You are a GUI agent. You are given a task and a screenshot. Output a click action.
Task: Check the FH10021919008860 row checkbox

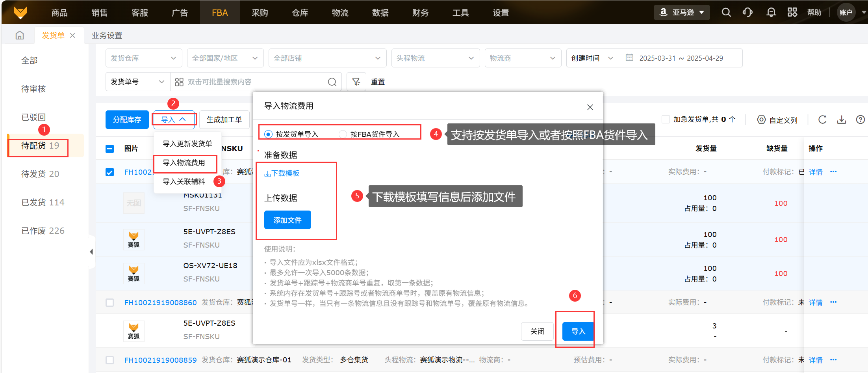pos(110,302)
